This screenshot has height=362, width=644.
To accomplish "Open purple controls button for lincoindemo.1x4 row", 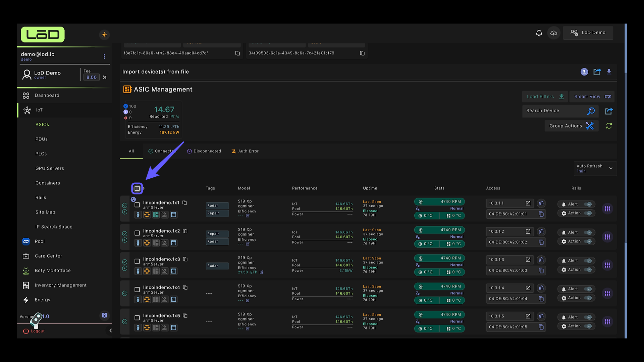I will pyautogui.click(x=607, y=293).
